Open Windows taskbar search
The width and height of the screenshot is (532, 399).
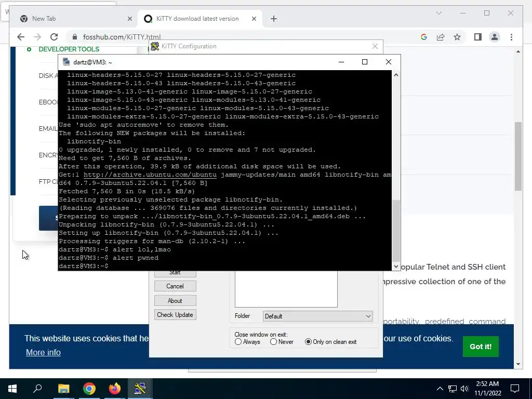(x=37, y=389)
